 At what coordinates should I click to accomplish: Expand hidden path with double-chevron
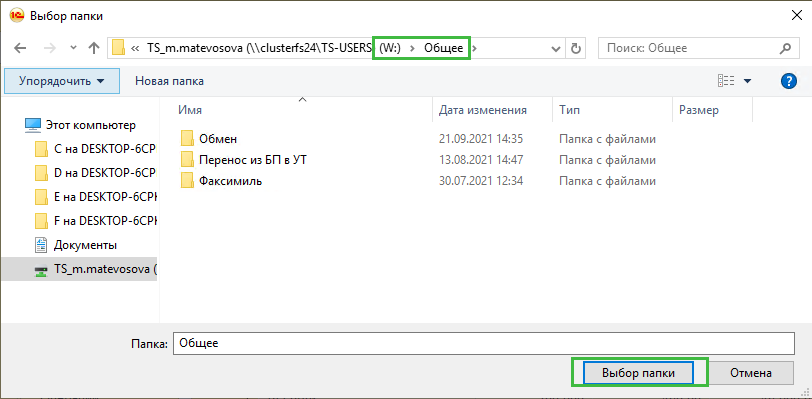pyautogui.click(x=135, y=48)
